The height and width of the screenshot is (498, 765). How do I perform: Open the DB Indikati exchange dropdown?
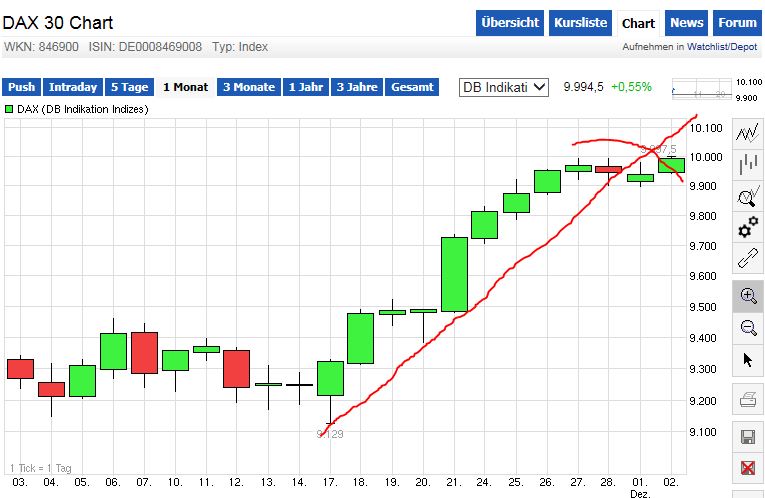point(503,87)
